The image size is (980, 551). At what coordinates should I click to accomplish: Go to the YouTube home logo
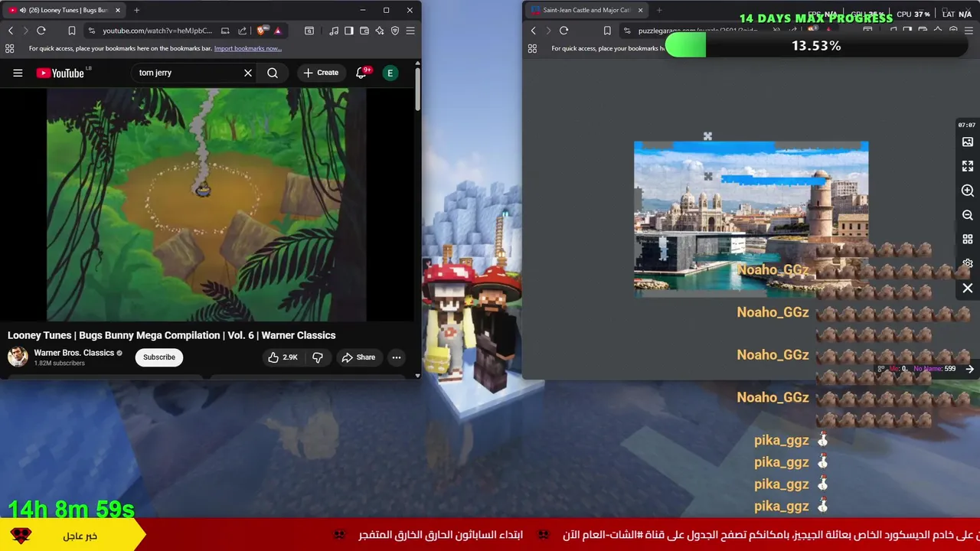click(61, 73)
